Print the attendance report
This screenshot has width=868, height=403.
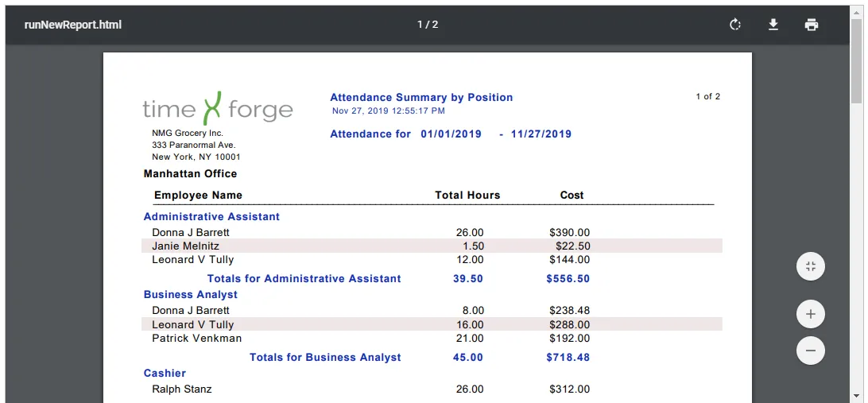tap(812, 25)
